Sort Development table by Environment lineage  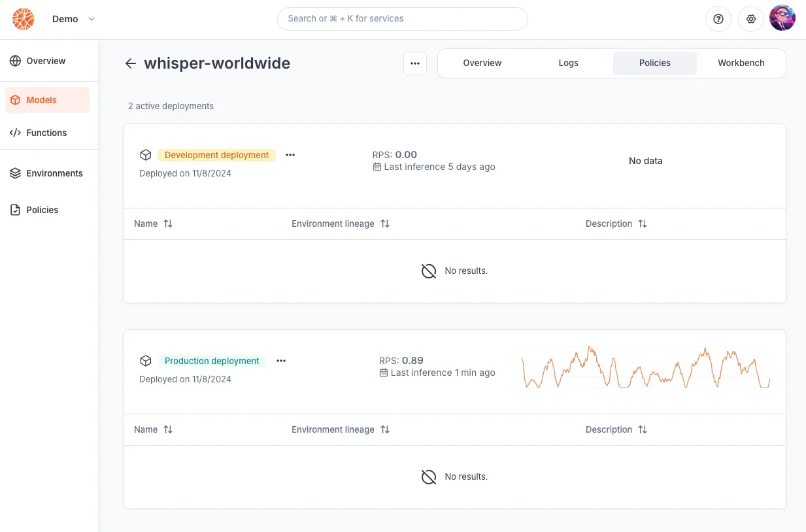click(341, 224)
